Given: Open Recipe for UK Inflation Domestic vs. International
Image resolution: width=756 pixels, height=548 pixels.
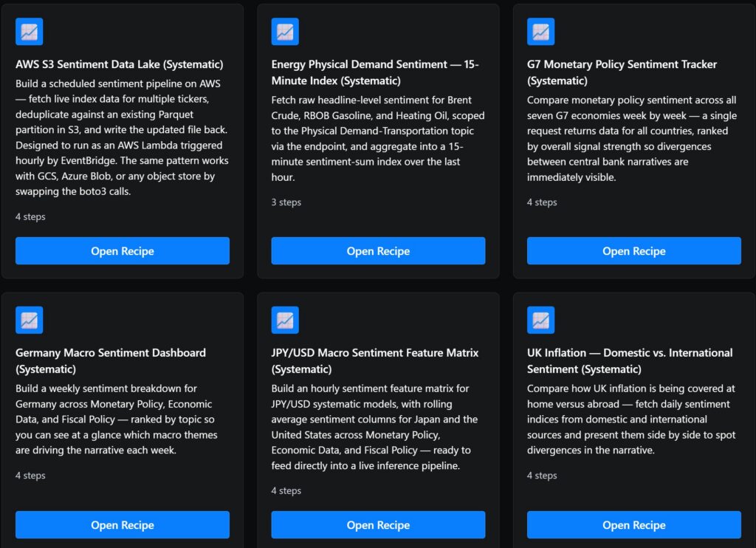Looking at the screenshot, I should point(634,525).
